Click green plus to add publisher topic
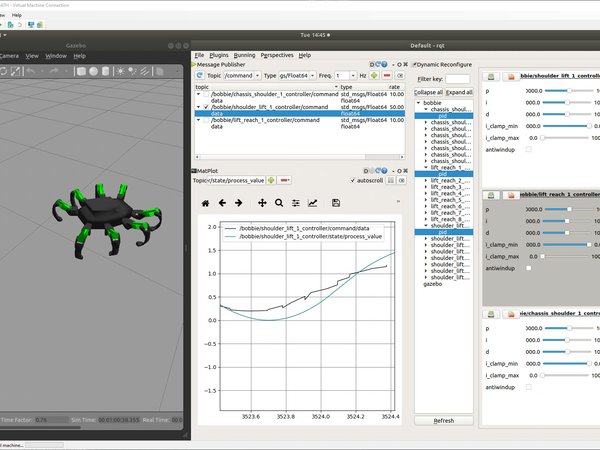 pos(373,75)
